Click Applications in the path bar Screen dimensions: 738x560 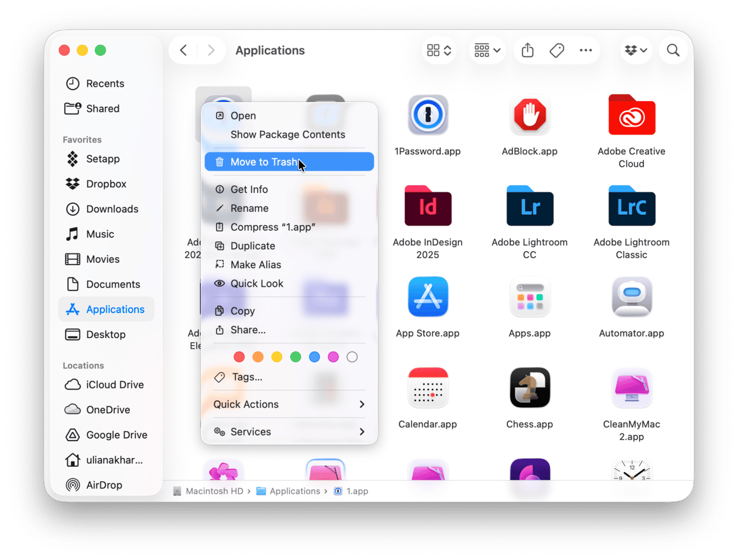[x=288, y=491]
